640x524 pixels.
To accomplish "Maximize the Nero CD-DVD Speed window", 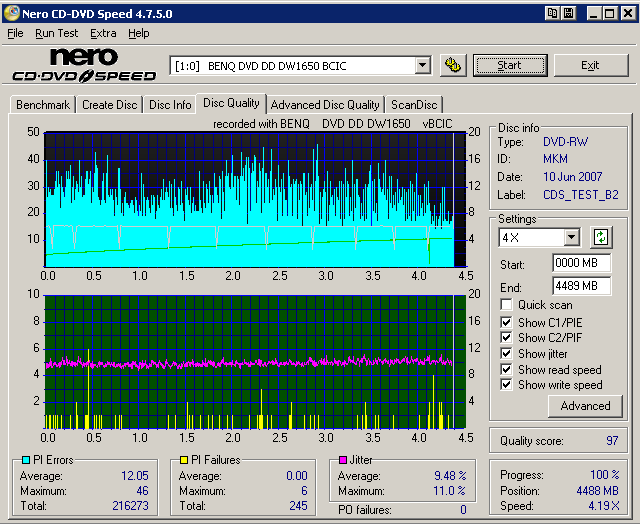I will coord(610,12).
